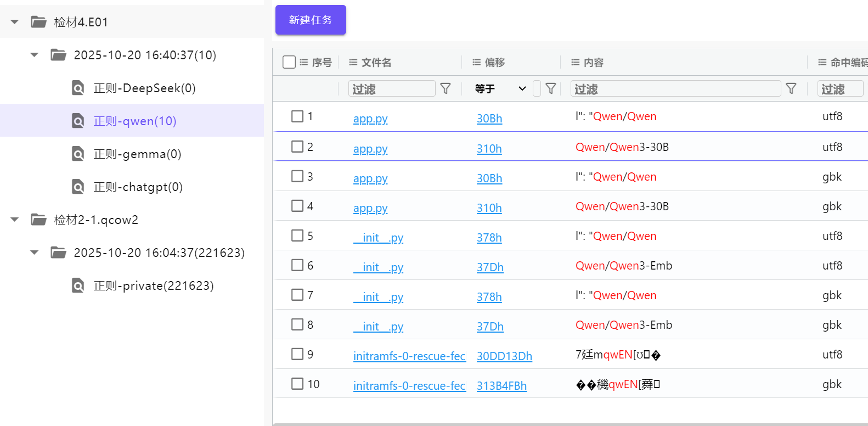The height and width of the screenshot is (426, 868).
Task: Click the search icon of 正则-gemma(0)
Action: click(x=78, y=154)
